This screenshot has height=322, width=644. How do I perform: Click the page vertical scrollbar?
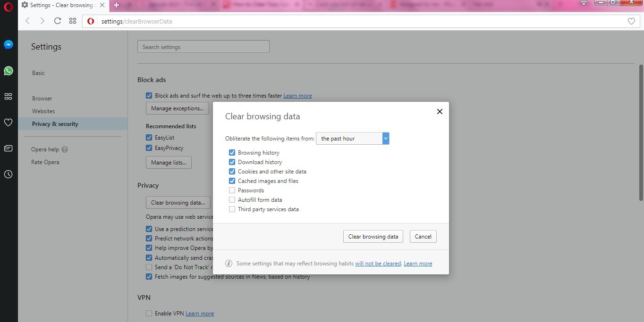641,133
